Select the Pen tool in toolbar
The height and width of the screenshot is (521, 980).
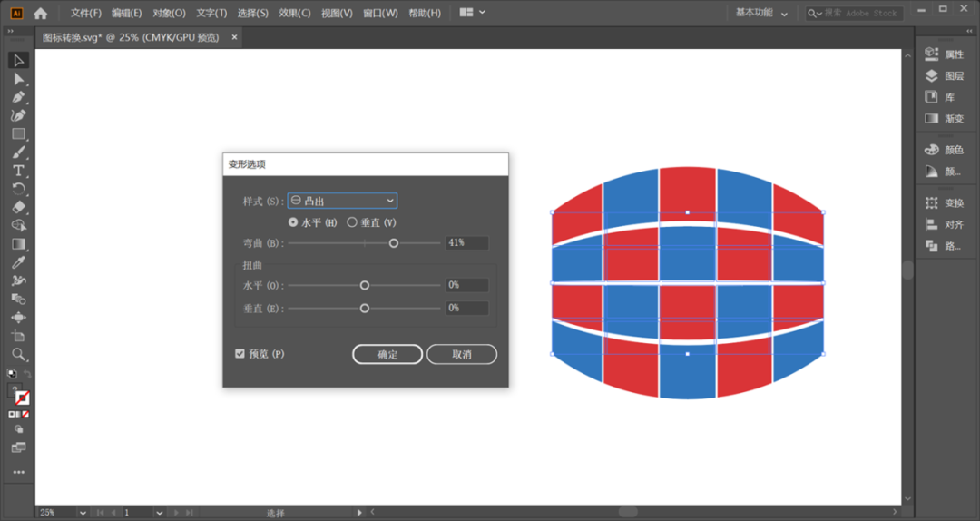tap(18, 97)
